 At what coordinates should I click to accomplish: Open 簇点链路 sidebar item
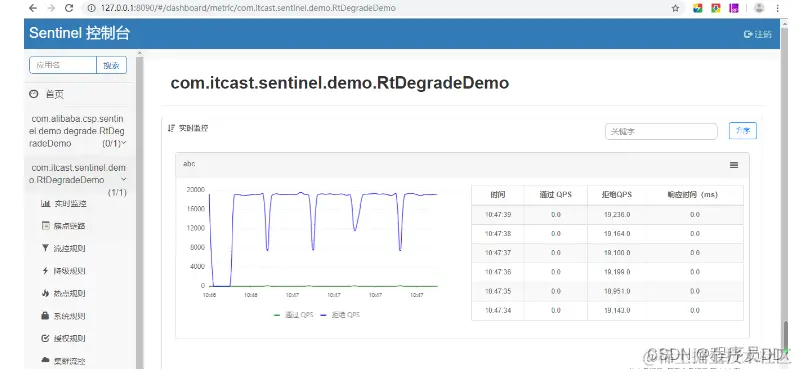click(70, 225)
